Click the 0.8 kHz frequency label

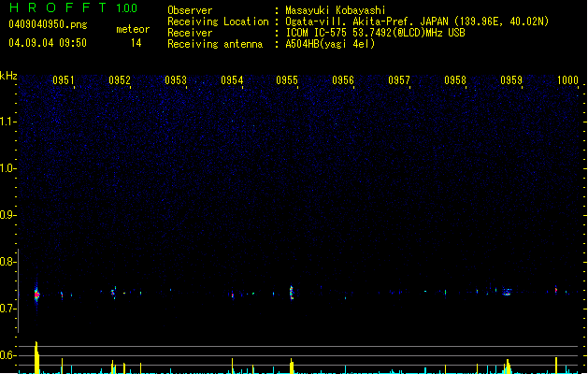pos(7,262)
